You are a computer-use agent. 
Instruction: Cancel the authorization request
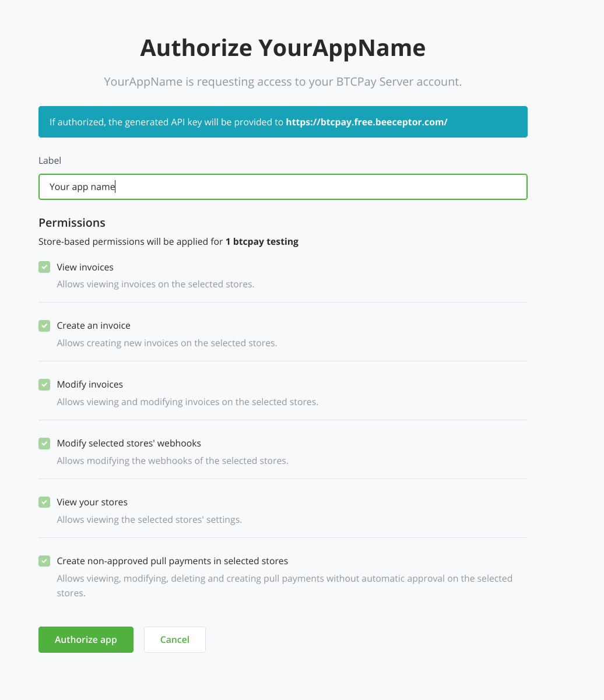174,639
